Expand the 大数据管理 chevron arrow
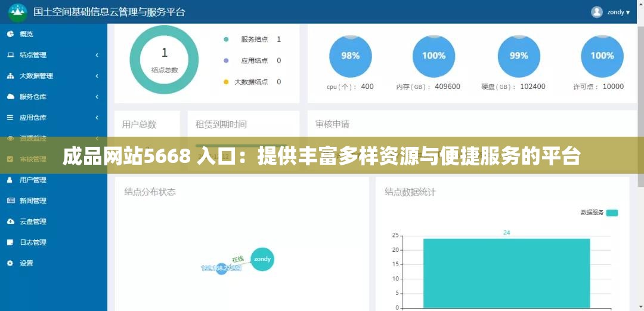 point(97,76)
